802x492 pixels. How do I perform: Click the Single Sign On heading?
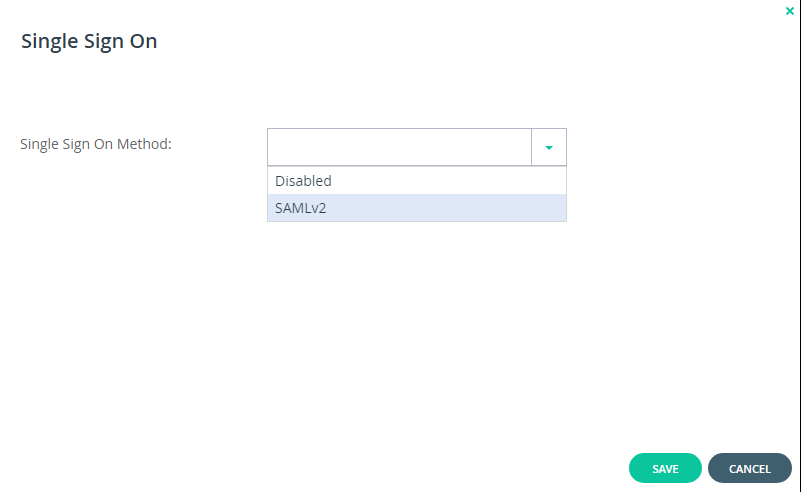[89, 42]
